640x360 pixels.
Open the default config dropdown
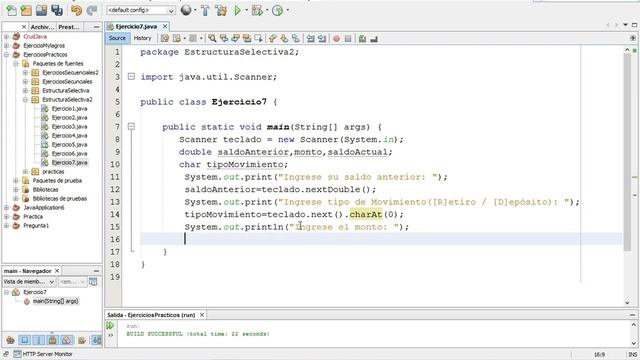pyautogui.click(x=141, y=10)
